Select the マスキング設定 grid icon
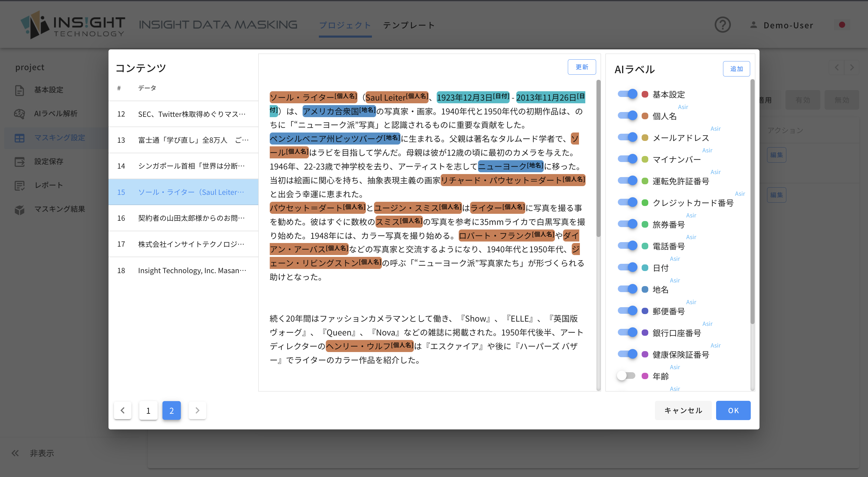Viewport: 868px width, 477px height. [x=20, y=138]
